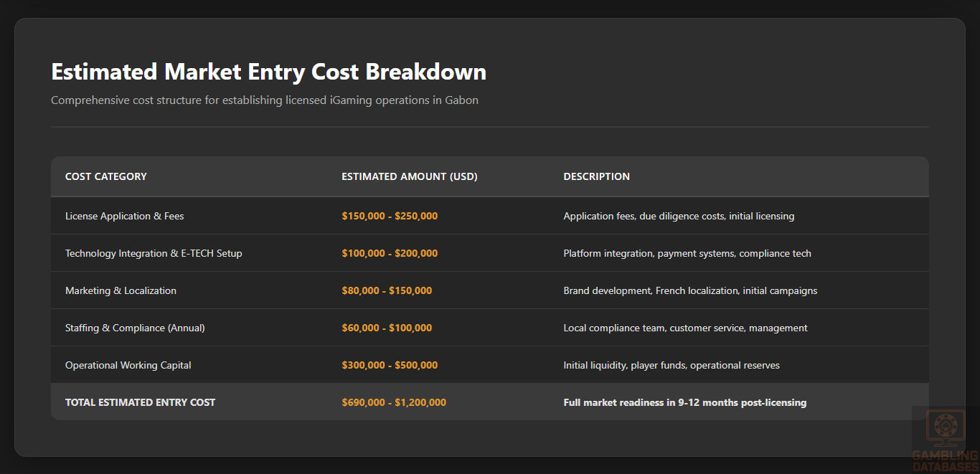Click the $690,000 - $1,200,000 total amount
The width and height of the screenshot is (980, 474).
(x=394, y=402)
